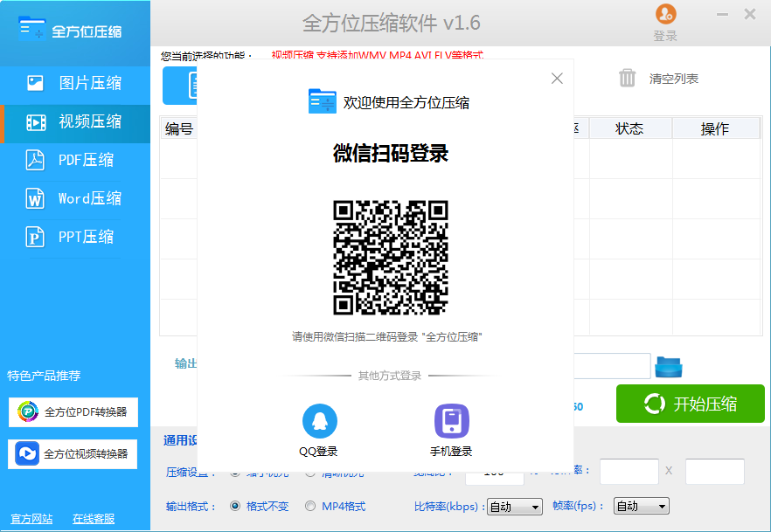The image size is (771, 532).
Task: Click the user login avatar icon
Action: (x=665, y=15)
